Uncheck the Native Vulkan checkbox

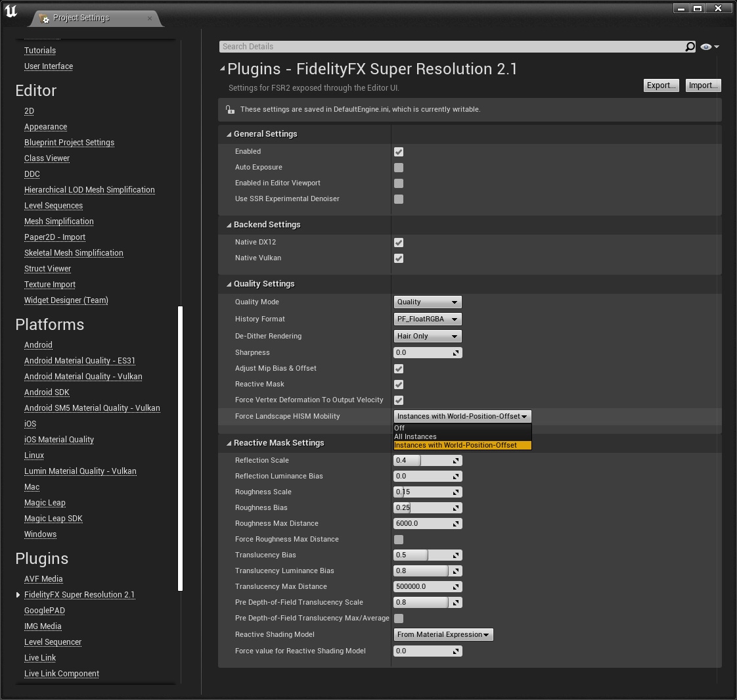click(x=399, y=258)
